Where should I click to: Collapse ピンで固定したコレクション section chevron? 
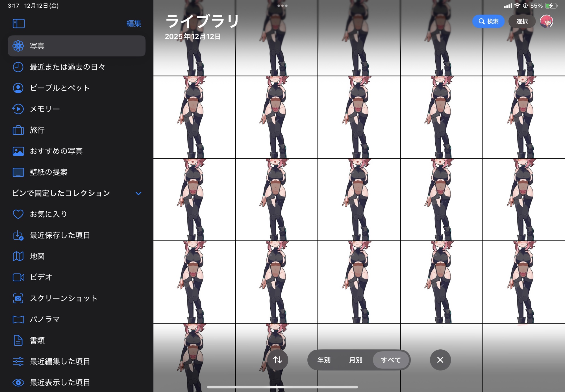(138, 193)
